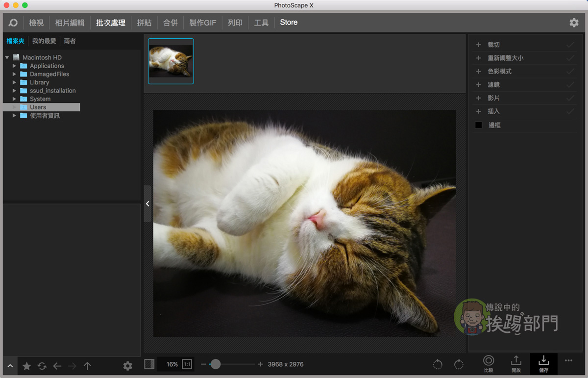Select the Macintosh HD drive icon
This screenshot has width=588, height=378.
click(16, 57)
